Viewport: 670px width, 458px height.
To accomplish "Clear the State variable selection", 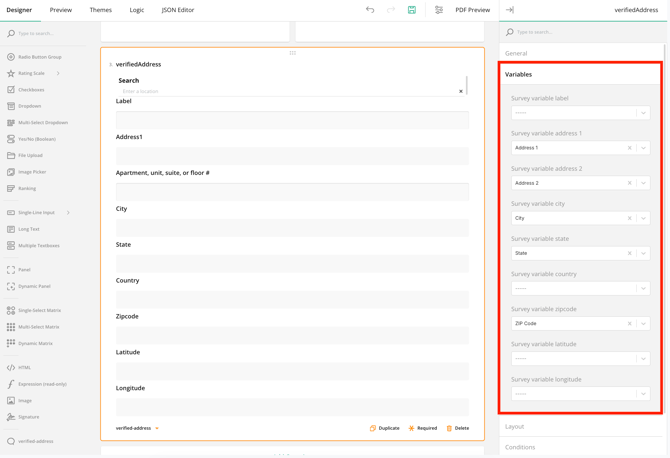I will [629, 253].
